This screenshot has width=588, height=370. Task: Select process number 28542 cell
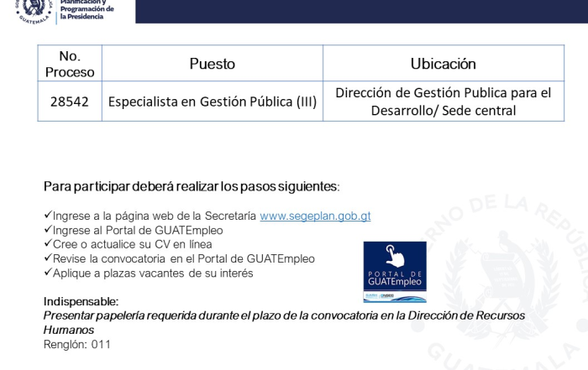pos(70,102)
